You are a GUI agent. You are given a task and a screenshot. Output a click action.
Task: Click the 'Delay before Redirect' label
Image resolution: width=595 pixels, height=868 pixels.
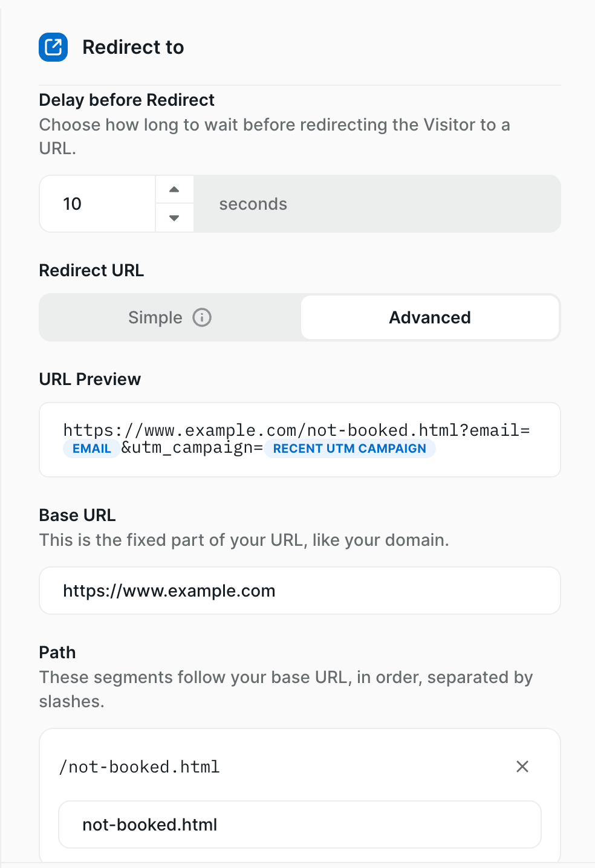point(127,100)
